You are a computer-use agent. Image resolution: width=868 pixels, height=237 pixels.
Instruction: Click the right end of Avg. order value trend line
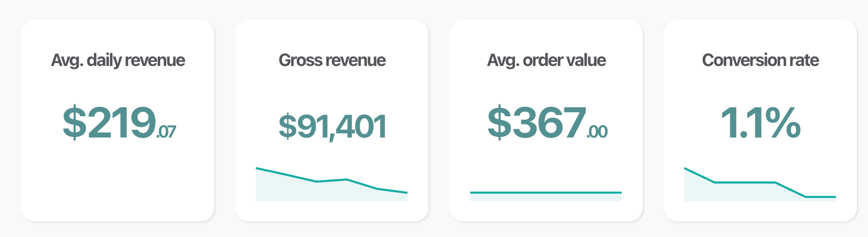(x=620, y=192)
